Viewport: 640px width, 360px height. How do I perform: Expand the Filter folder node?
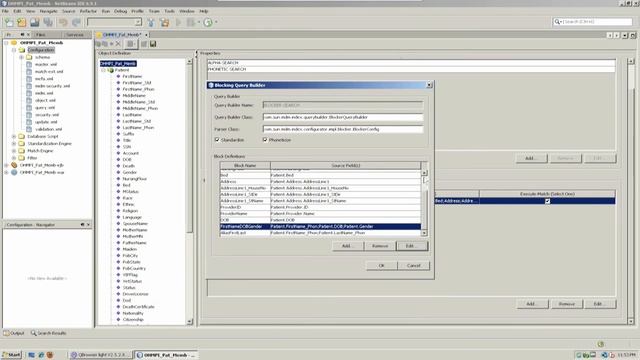[14, 158]
